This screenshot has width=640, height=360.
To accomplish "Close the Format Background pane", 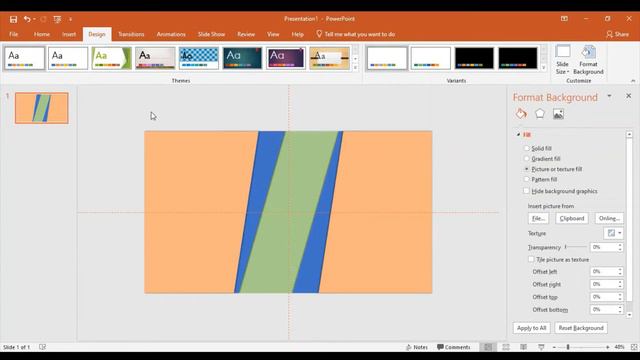I will click(x=629, y=96).
